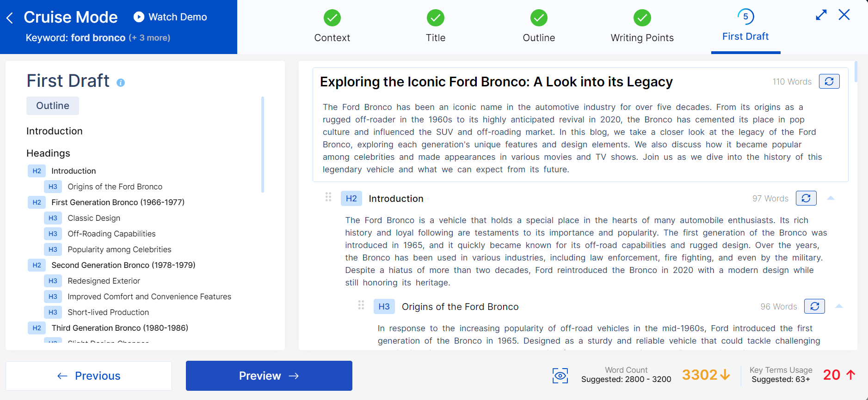Go to the Previous step
868x400 pixels.
point(89,376)
